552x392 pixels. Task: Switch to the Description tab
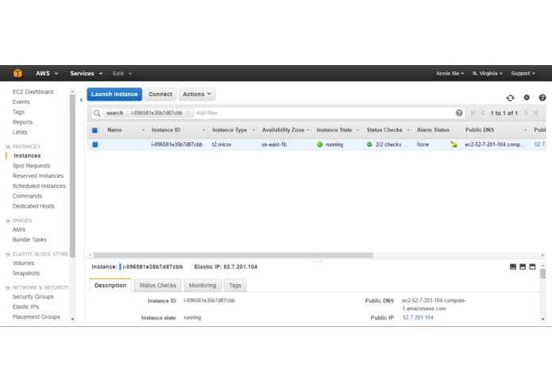(x=110, y=285)
